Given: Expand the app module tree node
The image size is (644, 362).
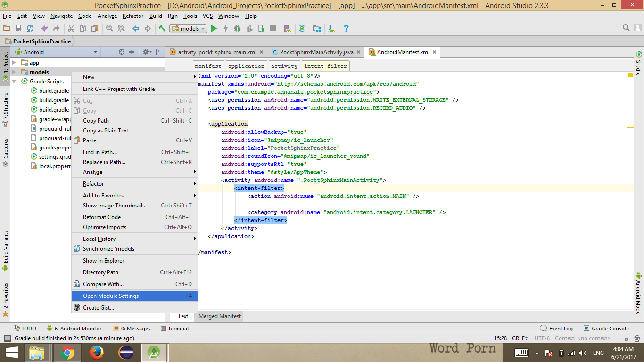Looking at the screenshot, I should pos(14,63).
